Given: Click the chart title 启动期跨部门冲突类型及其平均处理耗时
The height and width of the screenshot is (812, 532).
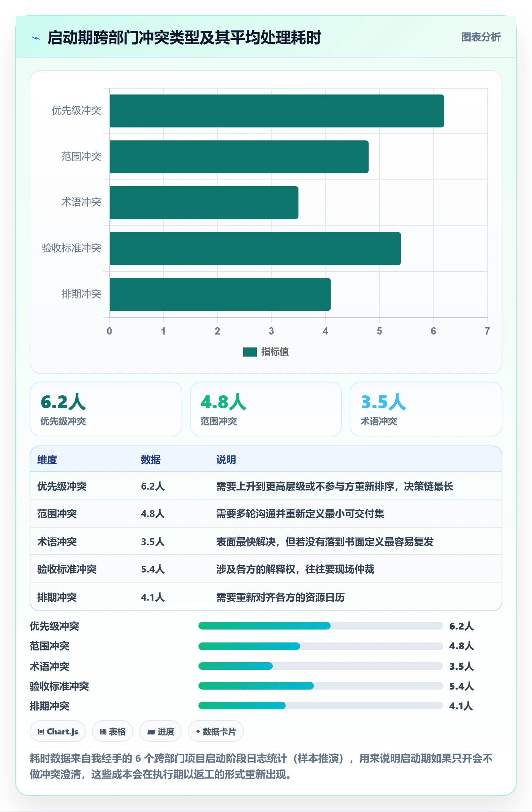Looking at the screenshot, I should coord(184,38).
